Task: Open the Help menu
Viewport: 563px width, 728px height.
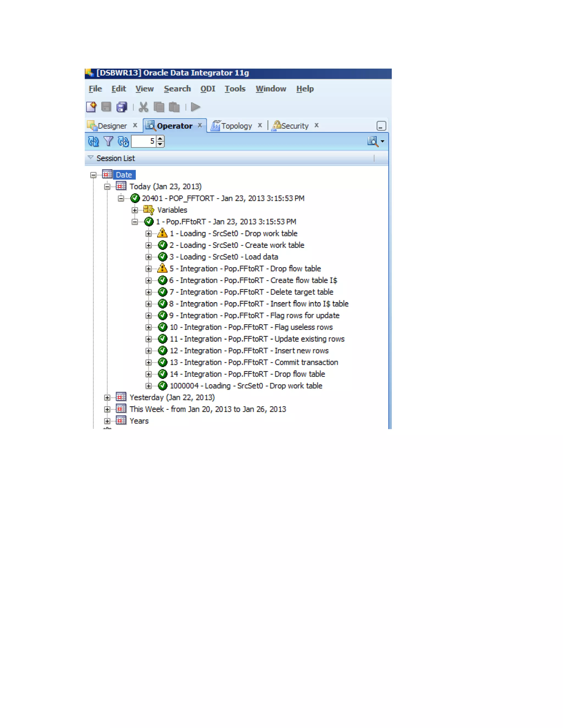Action: (305, 89)
